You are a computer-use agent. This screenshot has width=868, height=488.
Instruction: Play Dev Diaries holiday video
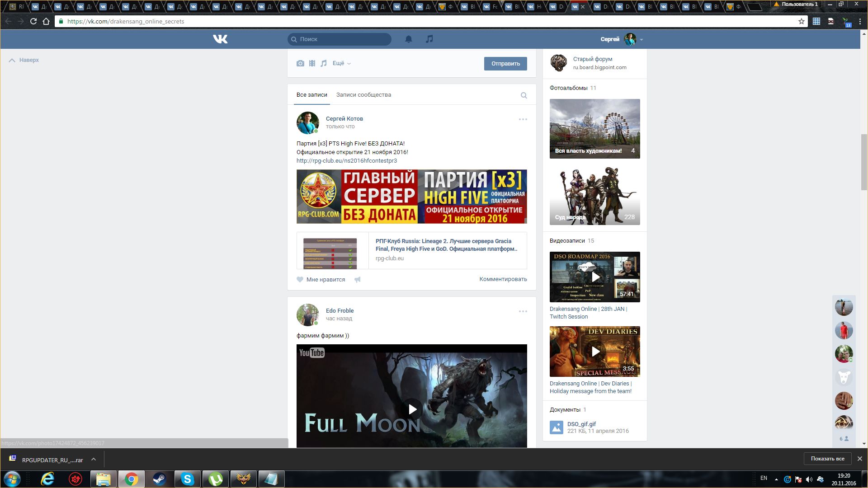(595, 352)
